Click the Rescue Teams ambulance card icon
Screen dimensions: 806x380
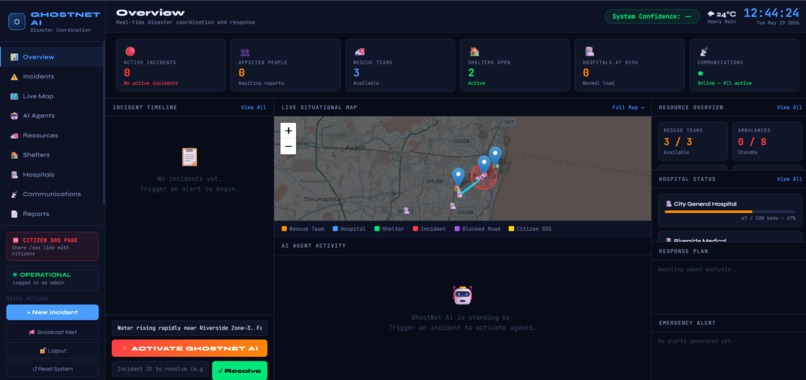pyautogui.click(x=359, y=52)
